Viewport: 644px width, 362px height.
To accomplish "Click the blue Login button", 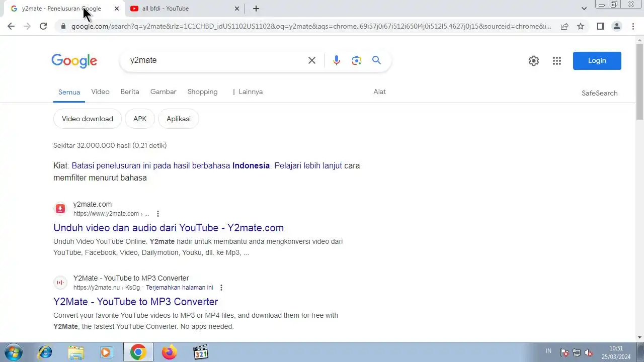I will pos(597,61).
